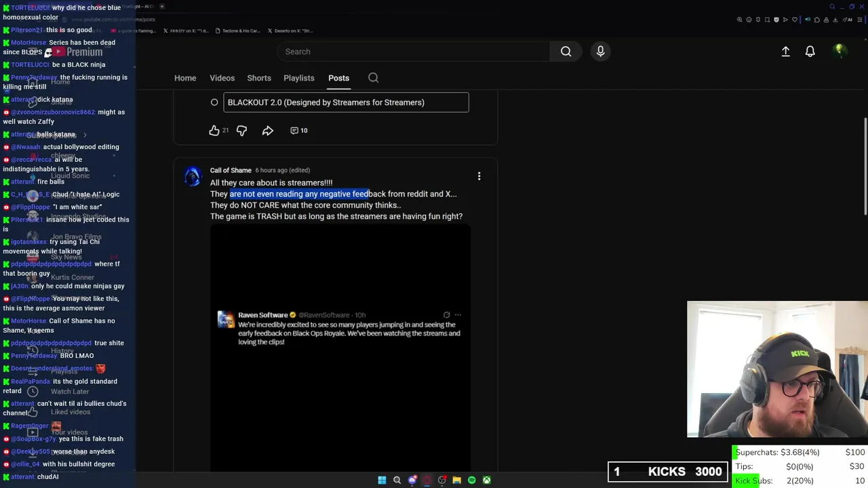Open the 10 comments on poll post
Screen dimensions: 868x488
(299, 130)
